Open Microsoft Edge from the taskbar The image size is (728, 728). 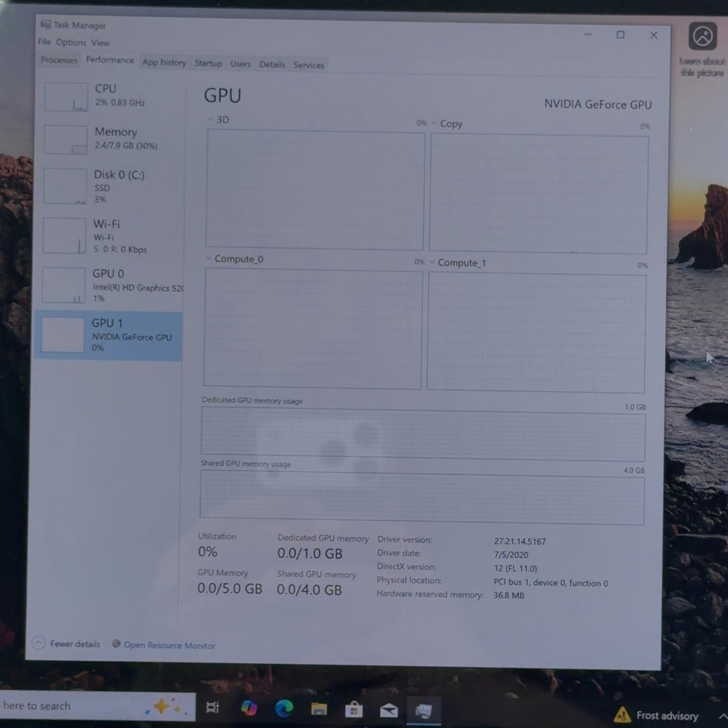[283, 708]
